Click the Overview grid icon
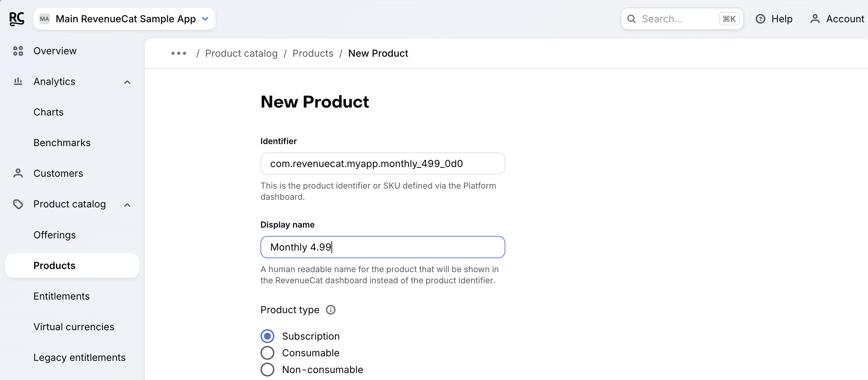 pyautogui.click(x=18, y=51)
